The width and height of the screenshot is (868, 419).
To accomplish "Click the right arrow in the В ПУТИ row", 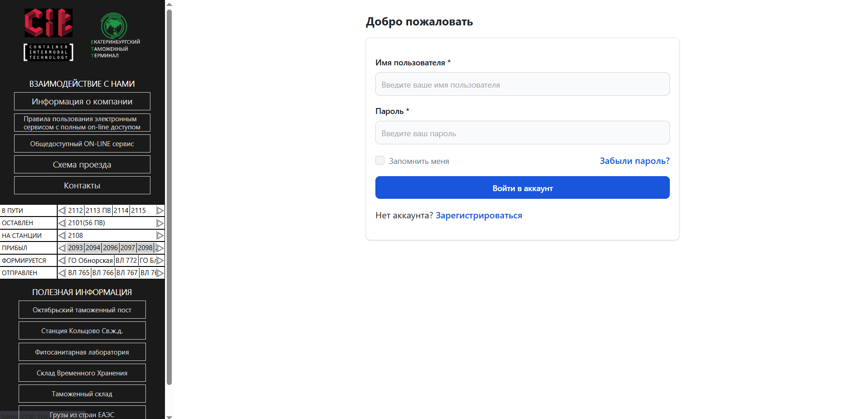I will (x=160, y=210).
